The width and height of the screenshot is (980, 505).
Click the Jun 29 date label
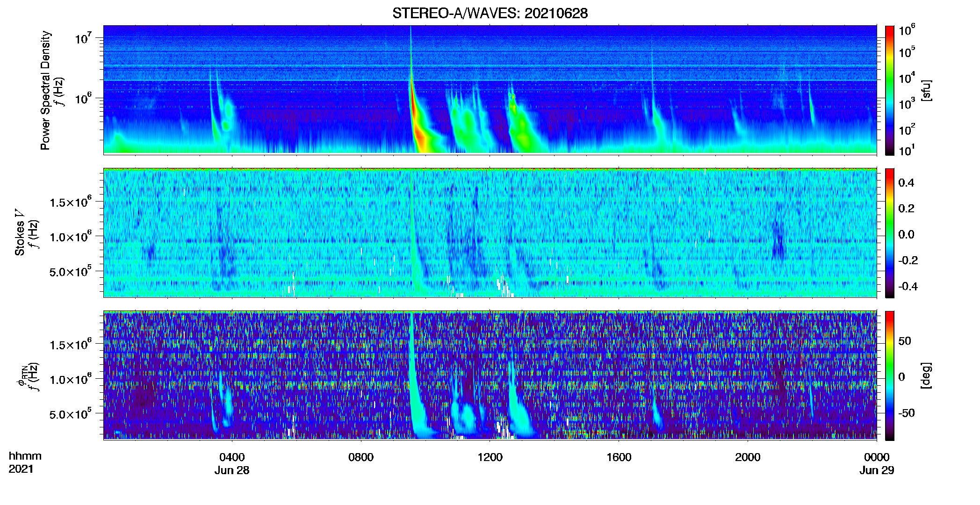pyautogui.click(x=877, y=470)
